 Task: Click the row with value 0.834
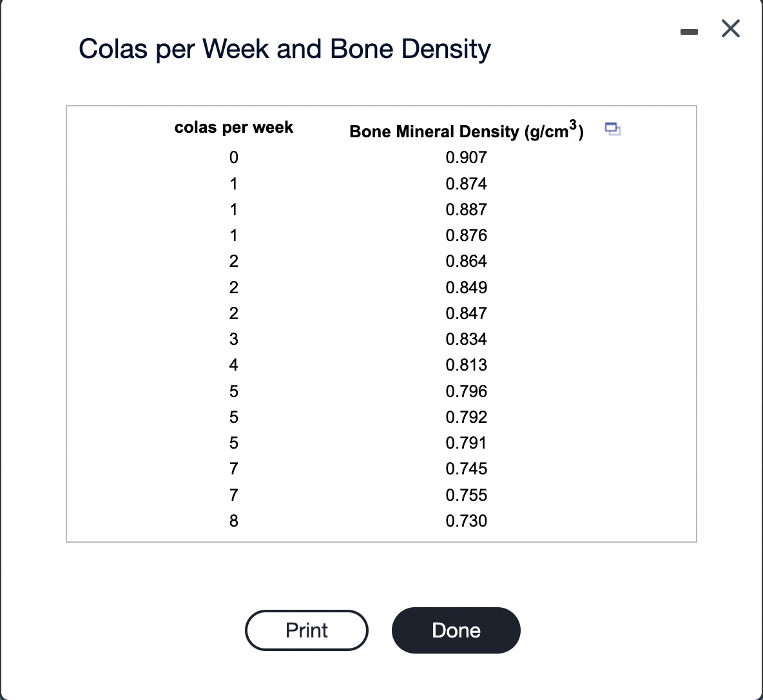point(467,339)
